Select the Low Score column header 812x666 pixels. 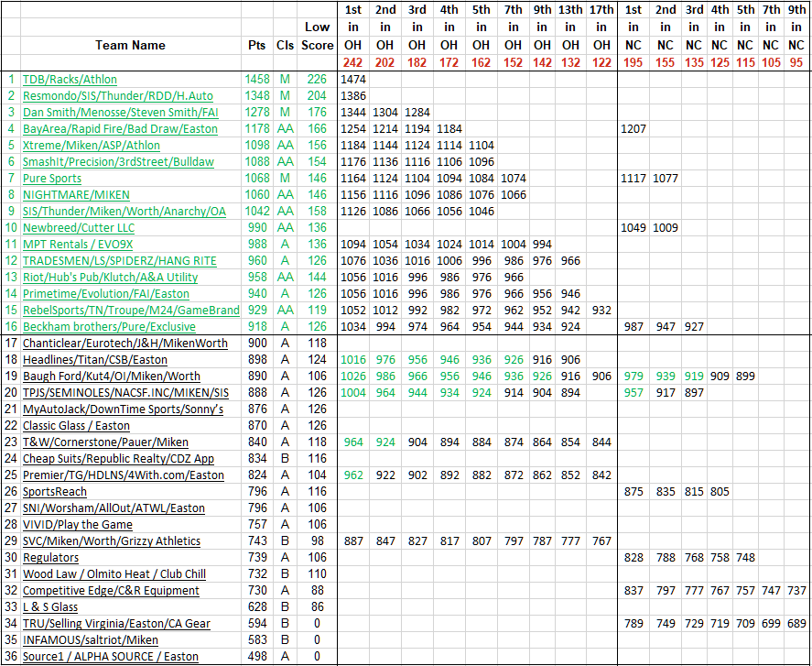pyautogui.click(x=318, y=36)
